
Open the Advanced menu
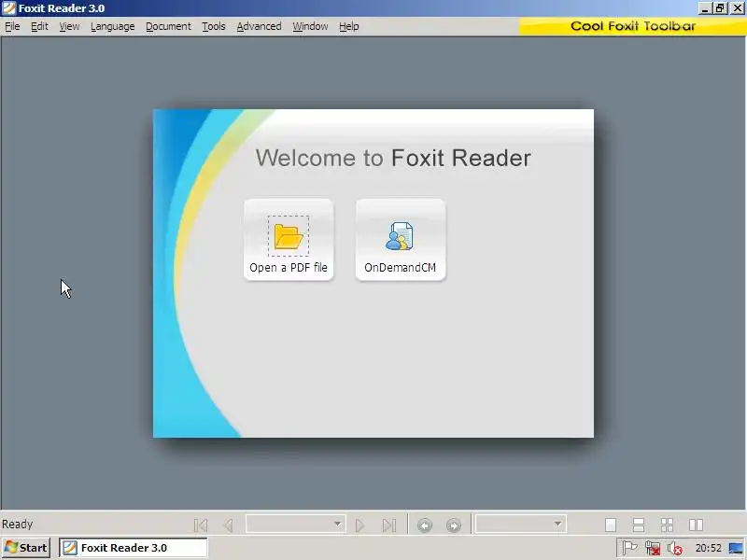pos(259,27)
